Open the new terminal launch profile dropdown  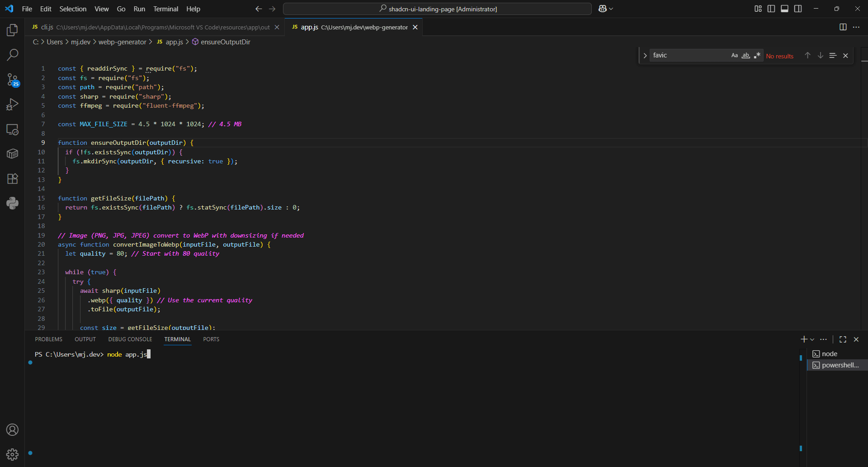(x=812, y=339)
